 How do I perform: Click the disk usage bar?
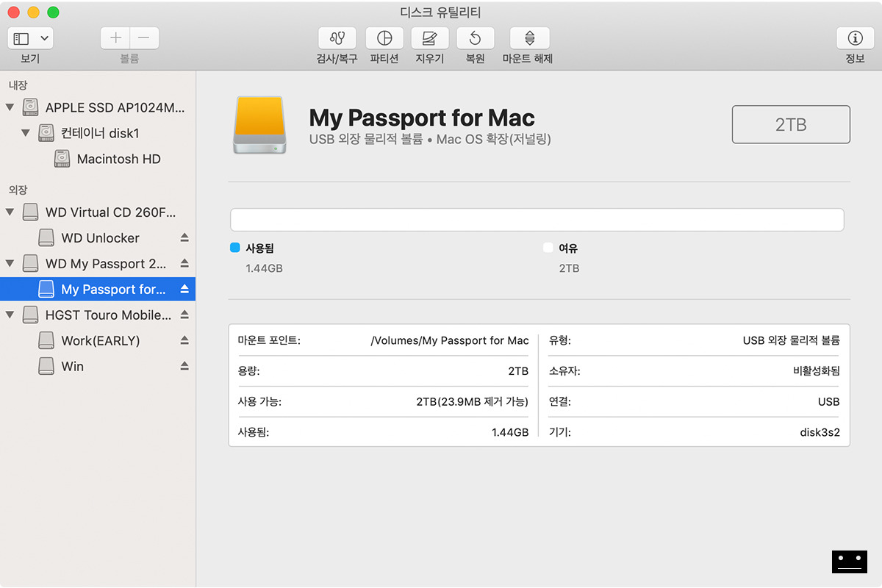coord(537,220)
